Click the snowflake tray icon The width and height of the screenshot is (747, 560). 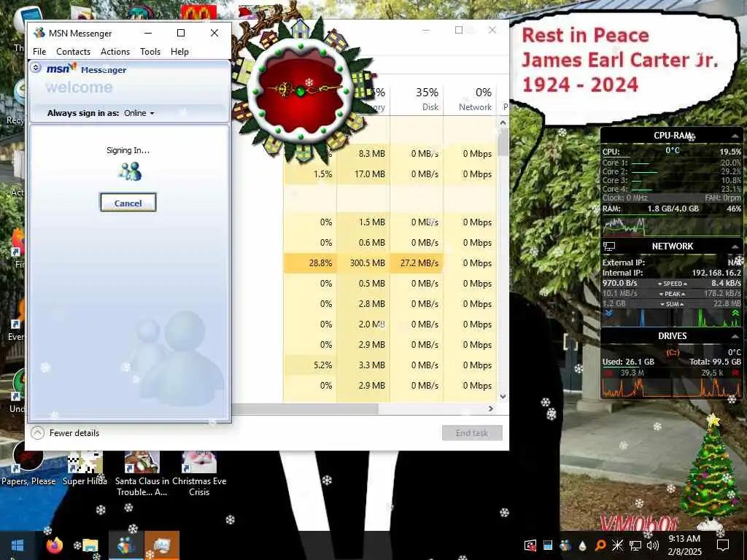[617, 545]
